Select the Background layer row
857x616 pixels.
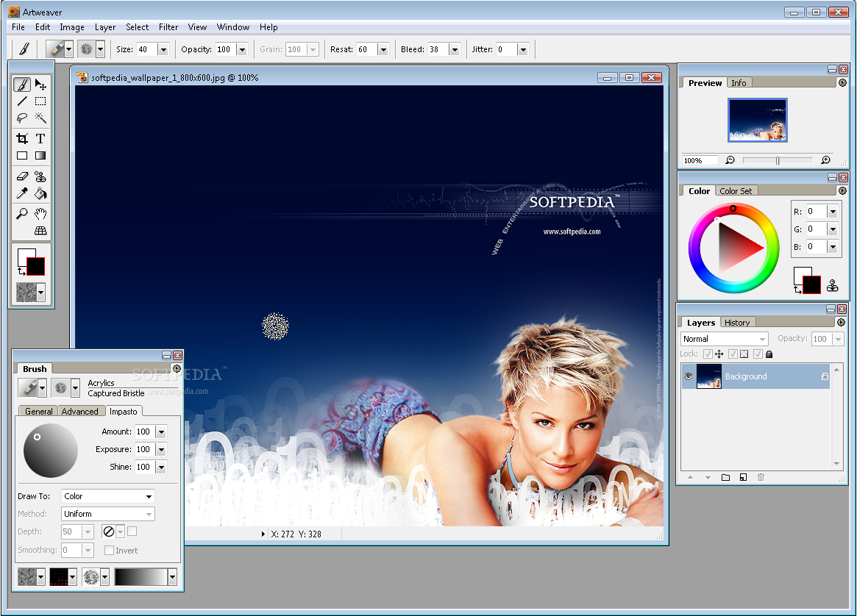pyautogui.click(x=756, y=376)
